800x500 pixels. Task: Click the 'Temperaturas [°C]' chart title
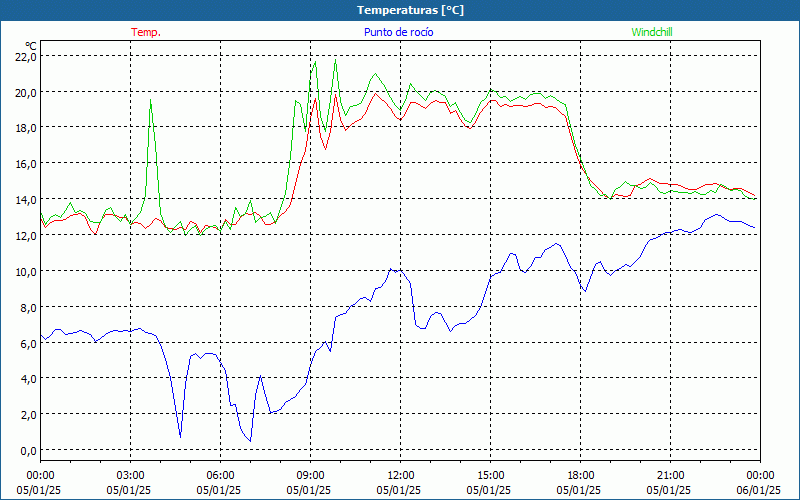pos(410,10)
